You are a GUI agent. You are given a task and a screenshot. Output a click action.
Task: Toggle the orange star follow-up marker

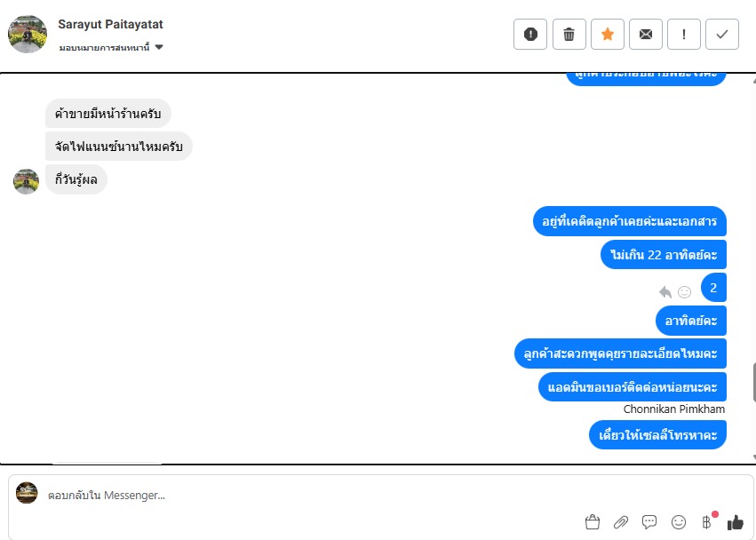[608, 35]
